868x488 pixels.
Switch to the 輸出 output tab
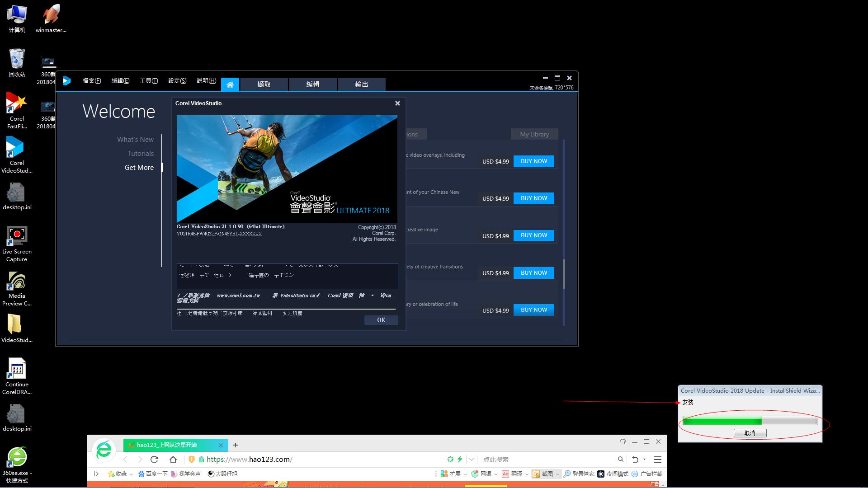tap(362, 84)
